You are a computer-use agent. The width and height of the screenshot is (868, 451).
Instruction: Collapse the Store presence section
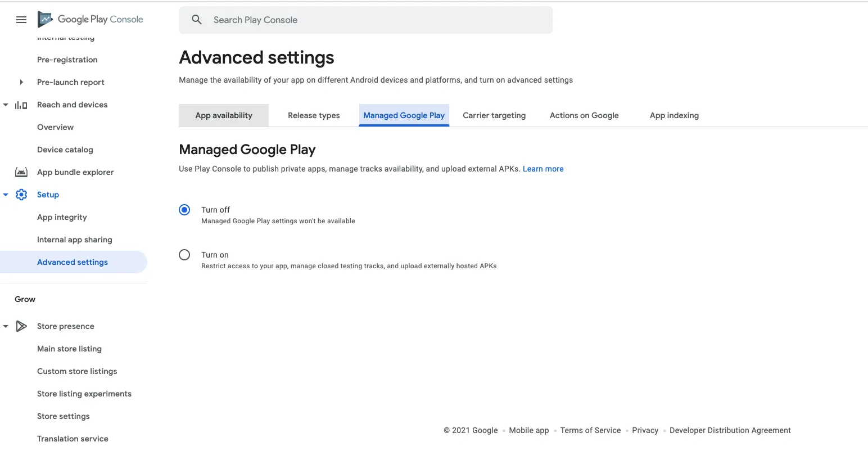pos(6,326)
